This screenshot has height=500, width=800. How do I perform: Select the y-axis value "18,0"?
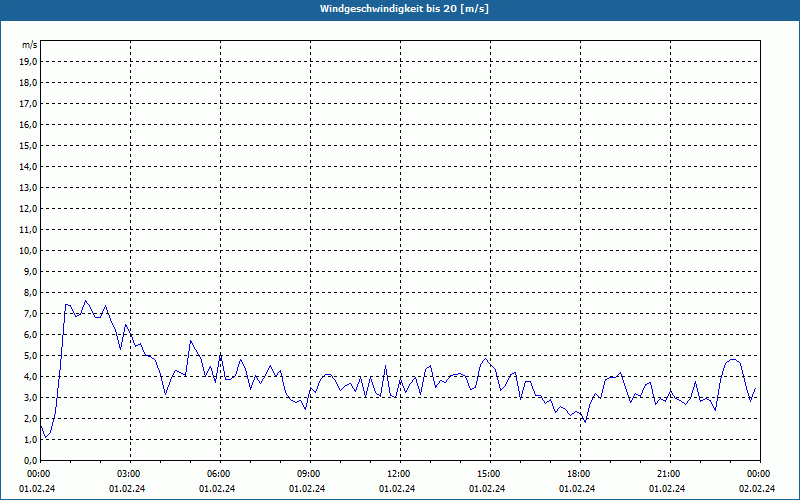pyautogui.click(x=28, y=83)
